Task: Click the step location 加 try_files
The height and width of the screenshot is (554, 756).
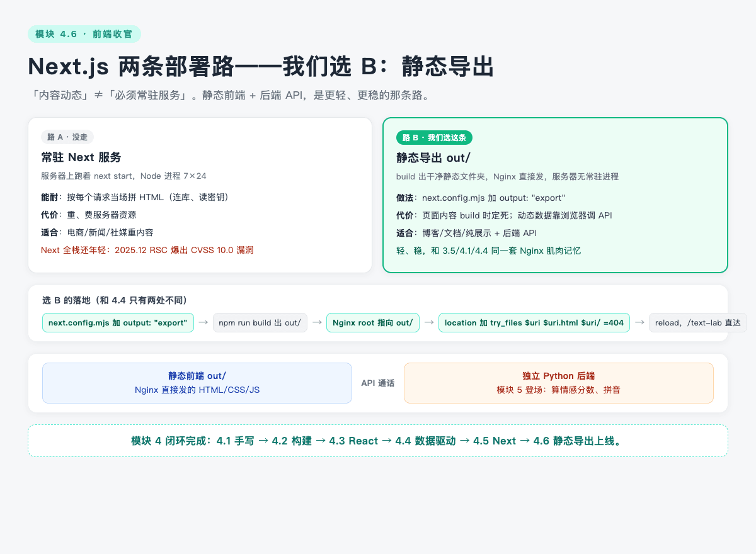Action: pos(534,323)
